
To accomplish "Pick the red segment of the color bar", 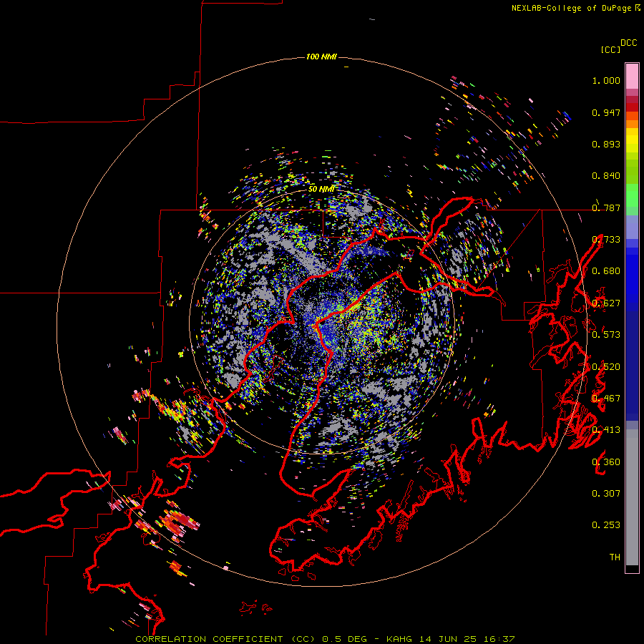I will (632, 107).
